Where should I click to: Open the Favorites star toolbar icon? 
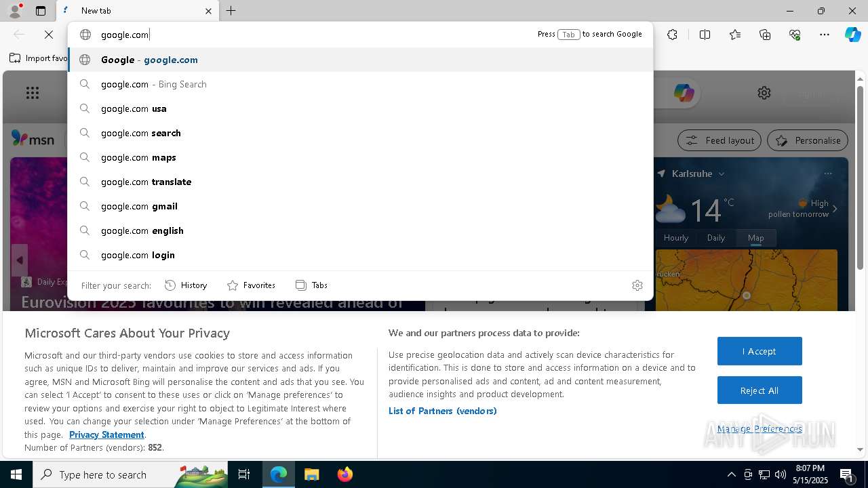click(735, 35)
